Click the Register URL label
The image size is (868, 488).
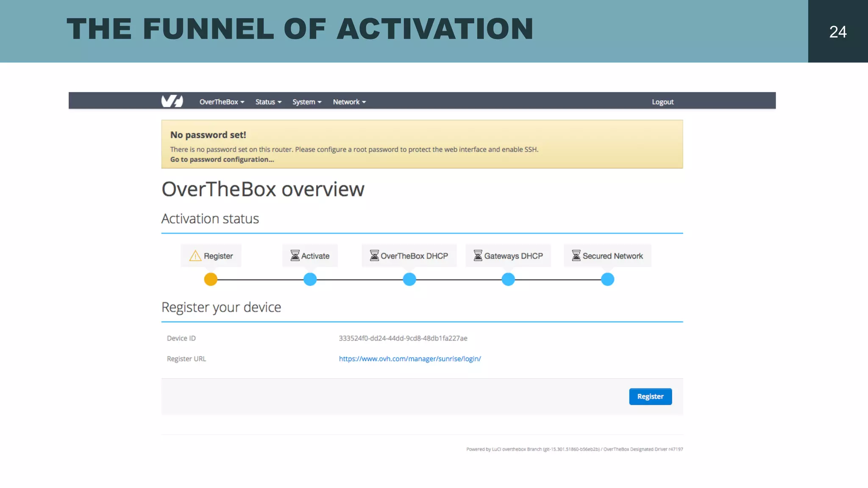(186, 359)
